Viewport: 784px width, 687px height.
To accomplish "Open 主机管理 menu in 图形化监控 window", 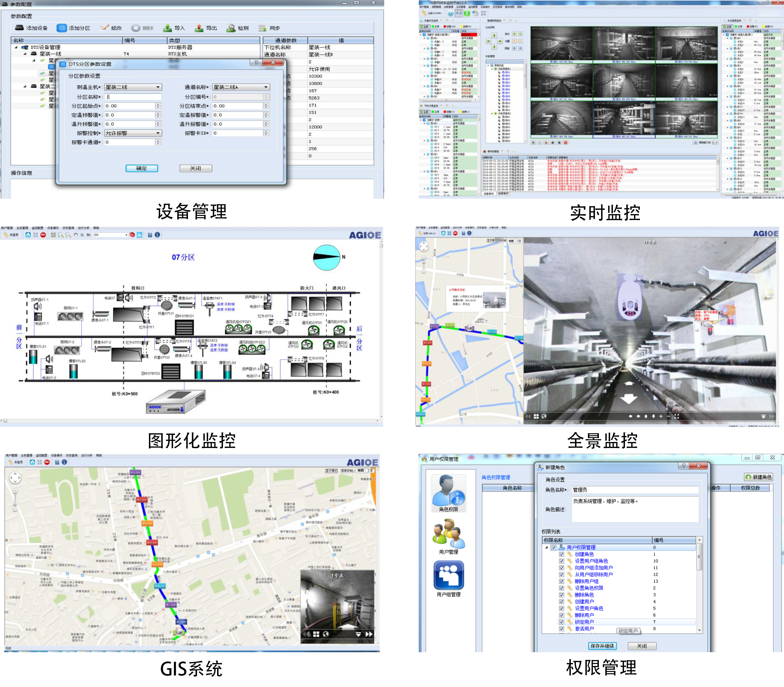I will pyautogui.click(x=22, y=228).
